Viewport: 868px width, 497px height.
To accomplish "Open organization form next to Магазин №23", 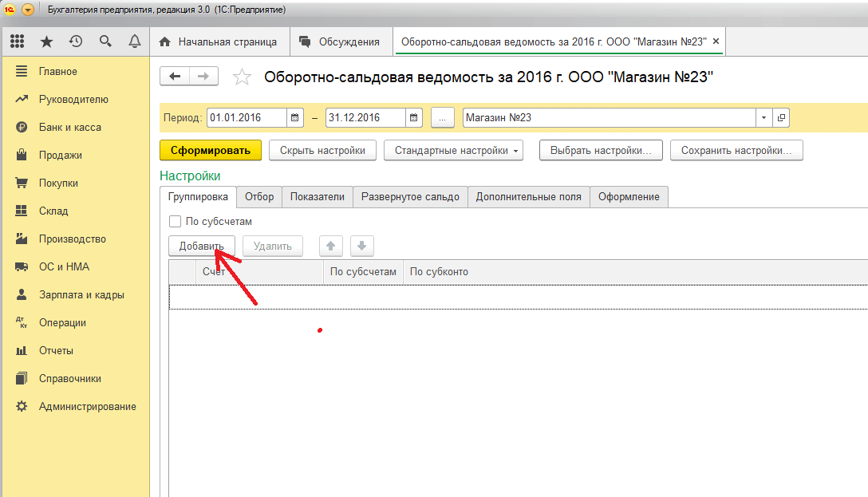I will point(781,117).
